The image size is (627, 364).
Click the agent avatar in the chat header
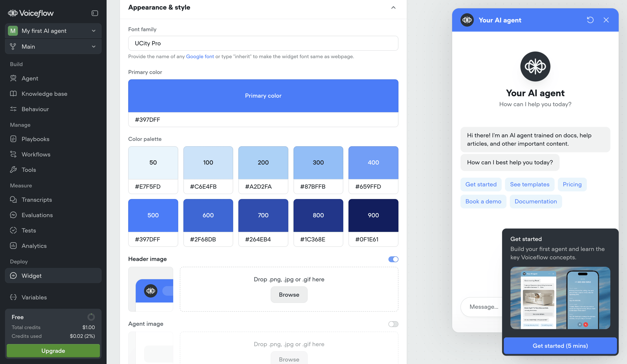pos(467,20)
